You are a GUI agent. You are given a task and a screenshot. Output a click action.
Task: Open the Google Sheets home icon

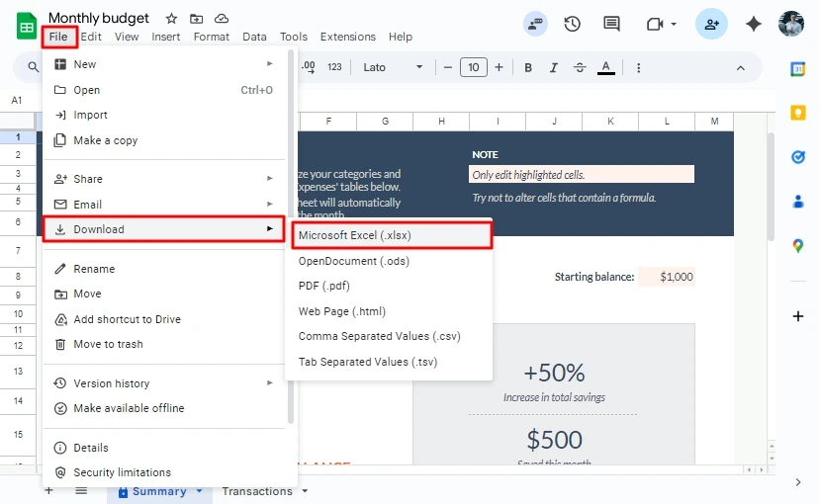26,25
